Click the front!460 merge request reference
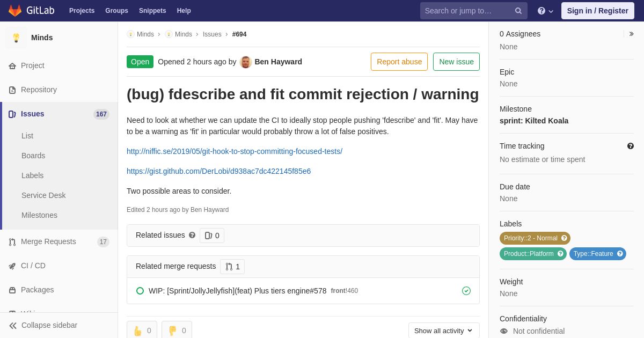644x338 pixels. pyautogui.click(x=345, y=291)
